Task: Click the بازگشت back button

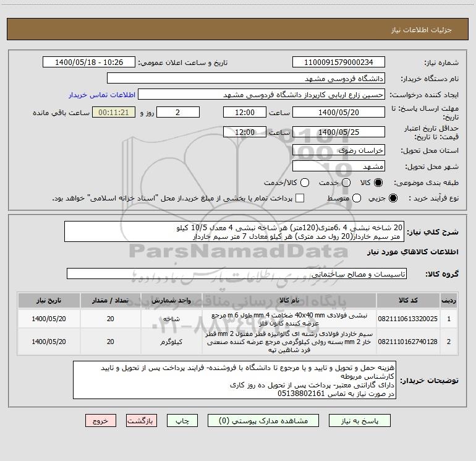Action: (142, 421)
